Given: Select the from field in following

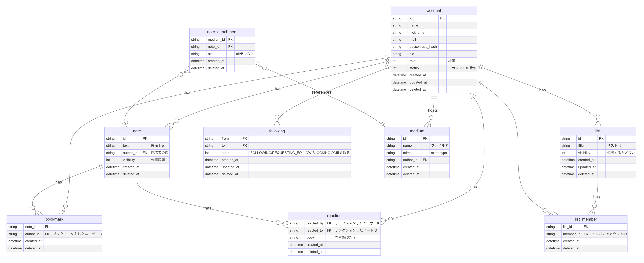Looking at the screenshot, I should coord(231,139).
